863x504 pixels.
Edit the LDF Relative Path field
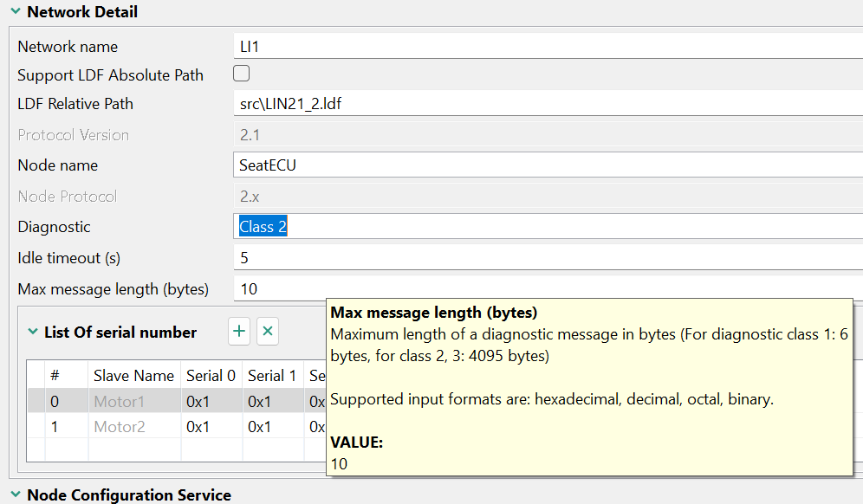548,103
